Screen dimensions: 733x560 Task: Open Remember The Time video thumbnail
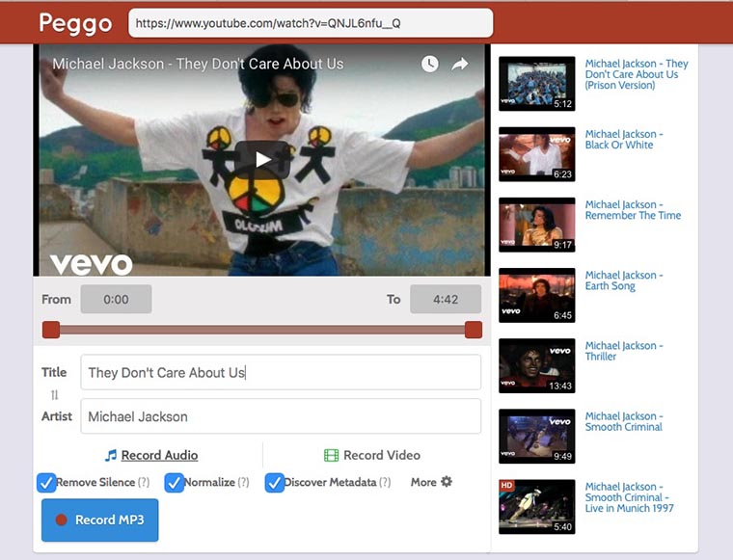[x=536, y=225]
